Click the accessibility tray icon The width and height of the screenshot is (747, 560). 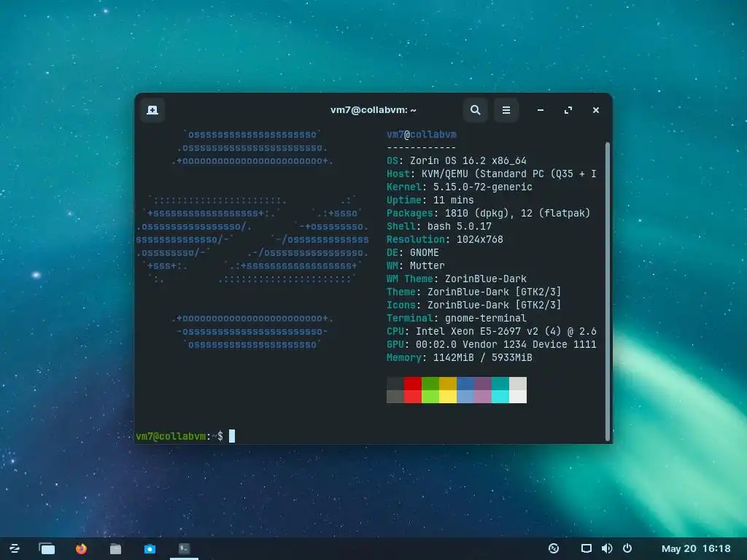[x=554, y=548]
